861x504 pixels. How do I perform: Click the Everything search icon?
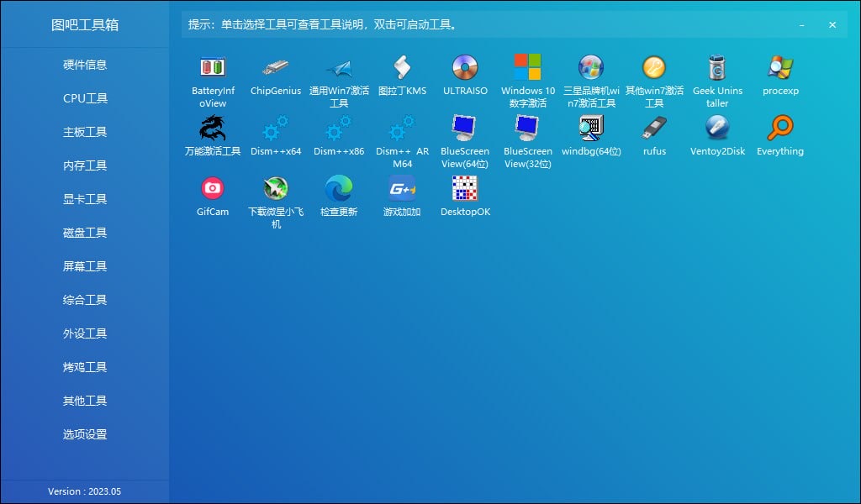click(780, 129)
